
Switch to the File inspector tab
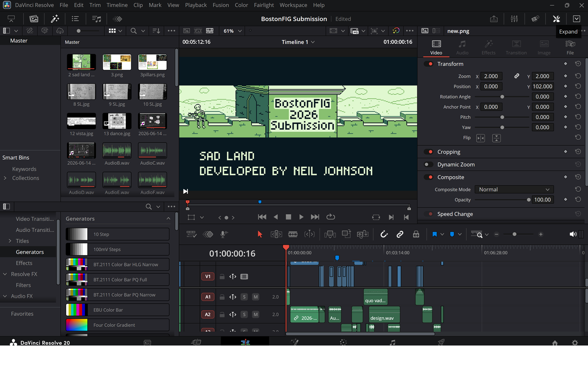point(570,47)
